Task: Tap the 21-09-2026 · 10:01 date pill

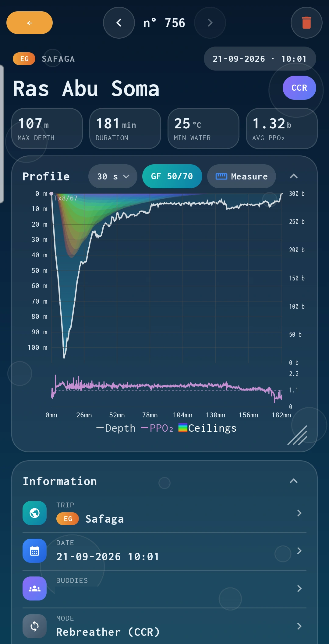Action: pyautogui.click(x=260, y=59)
